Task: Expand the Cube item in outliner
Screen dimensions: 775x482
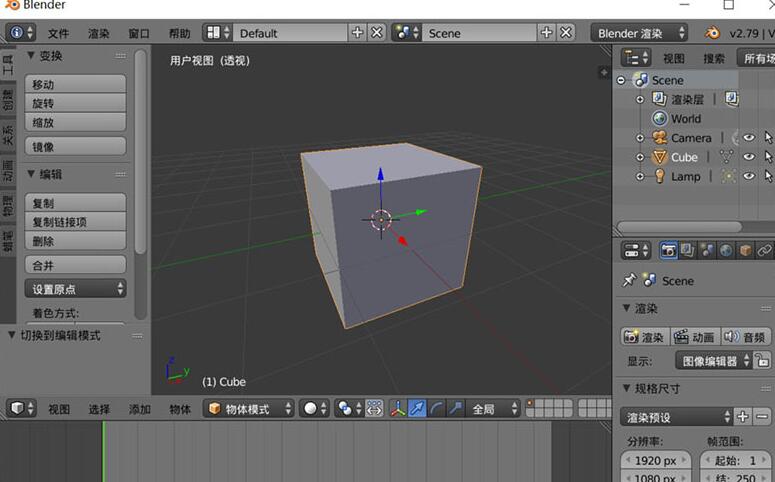Action: tap(640, 157)
